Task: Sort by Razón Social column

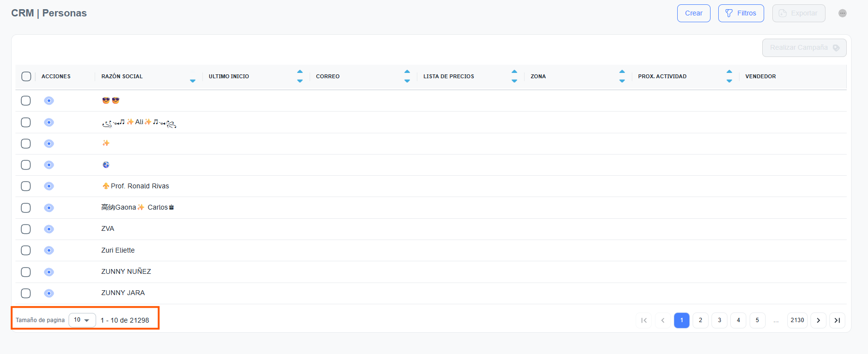Action: click(192, 76)
